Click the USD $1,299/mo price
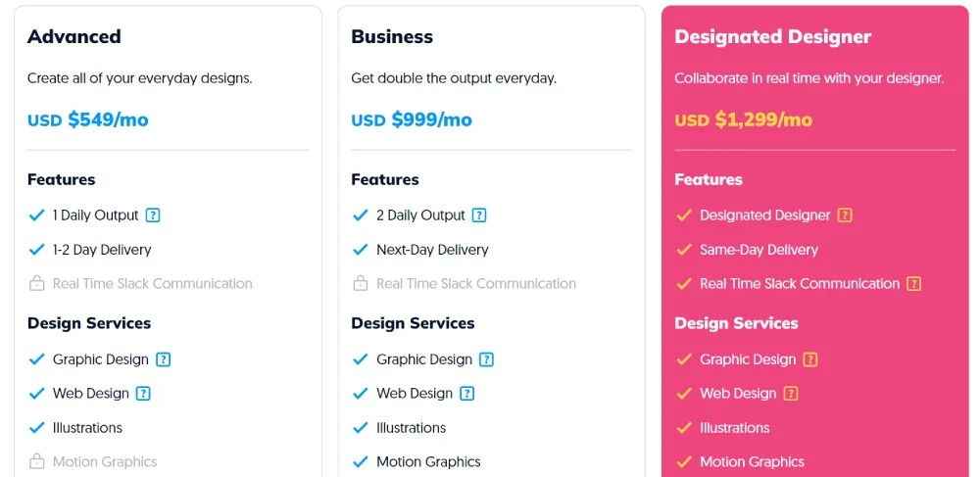 point(744,120)
